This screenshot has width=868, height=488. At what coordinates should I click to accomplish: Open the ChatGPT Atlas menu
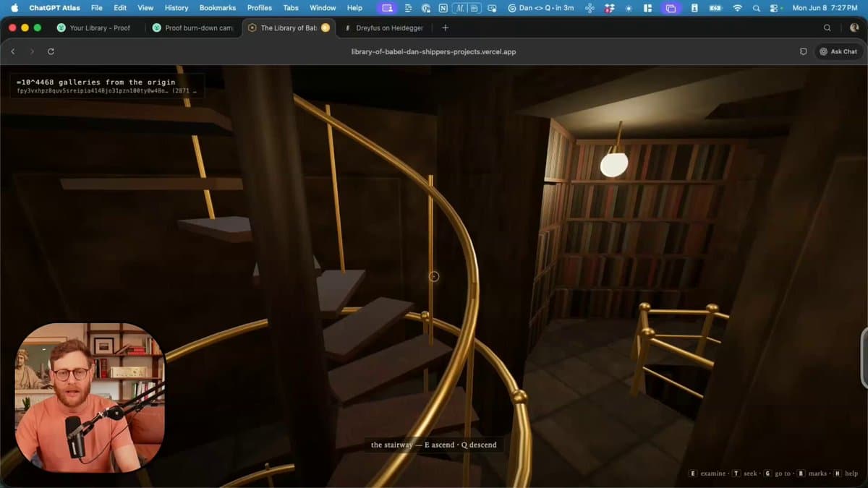tap(55, 8)
